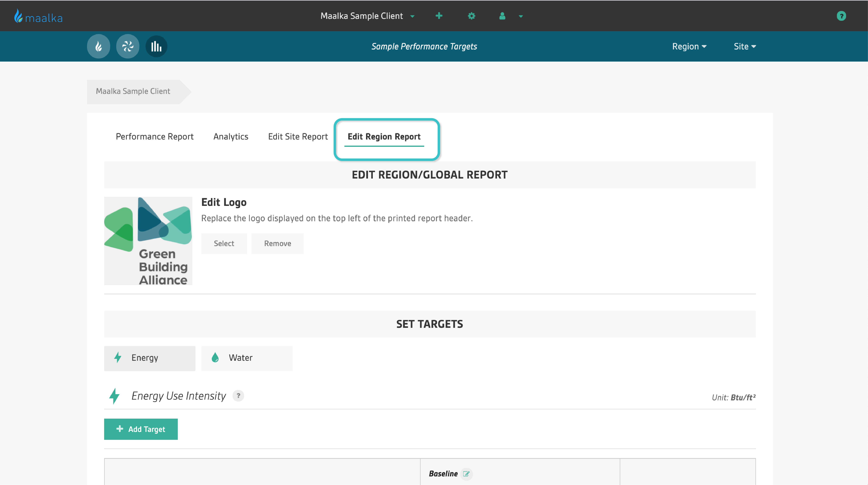This screenshot has width=868, height=485.
Task: Click the user profile icon
Action: 502,16
